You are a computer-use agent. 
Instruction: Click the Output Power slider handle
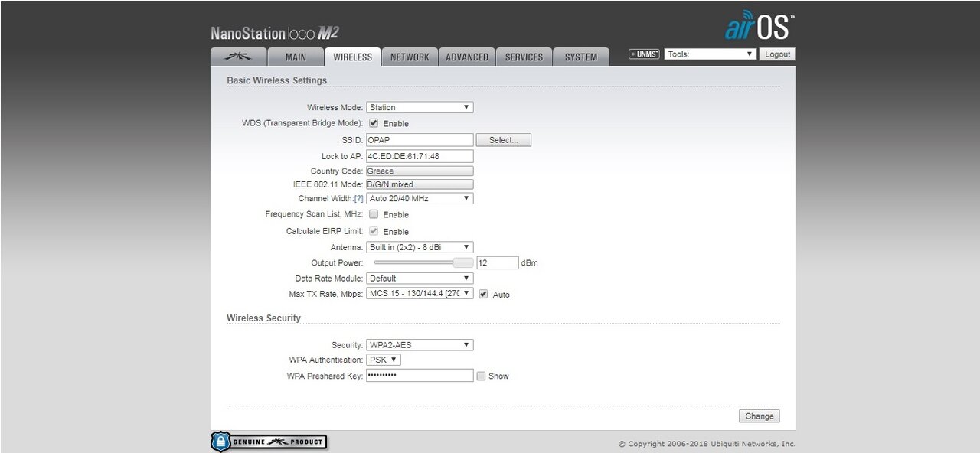[463, 262]
